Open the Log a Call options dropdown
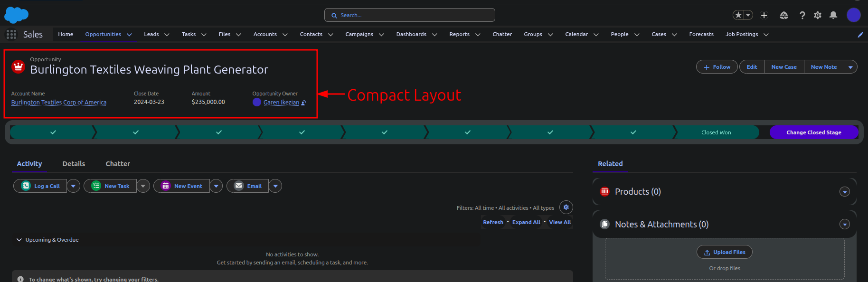 (73, 186)
